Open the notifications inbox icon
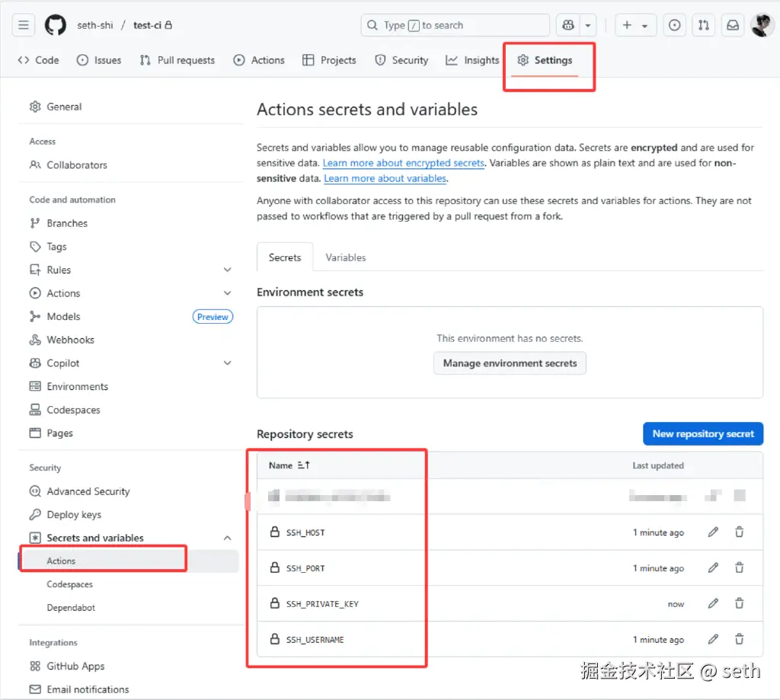The width and height of the screenshot is (780, 700). tap(733, 25)
